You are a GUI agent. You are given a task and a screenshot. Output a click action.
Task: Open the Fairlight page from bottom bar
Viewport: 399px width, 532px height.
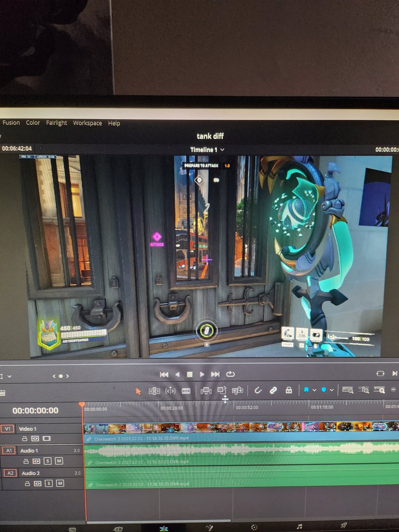click(x=300, y=527)
